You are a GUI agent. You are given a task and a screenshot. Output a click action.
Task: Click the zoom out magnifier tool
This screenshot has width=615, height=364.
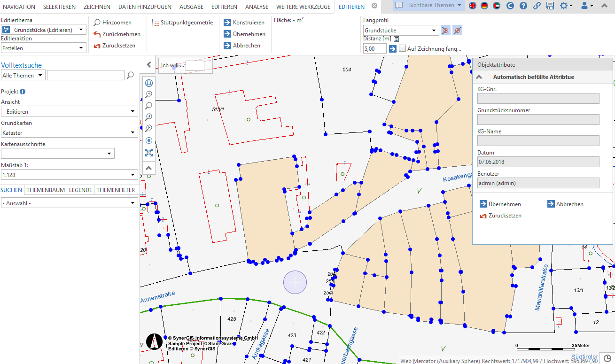pos(149,106)
